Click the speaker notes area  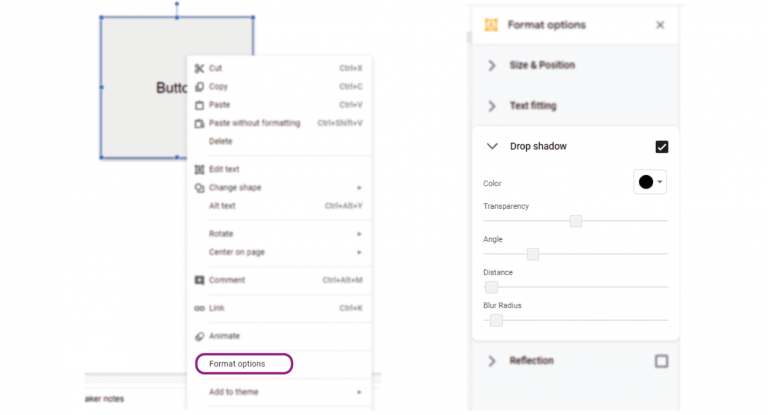pos(104,399)
